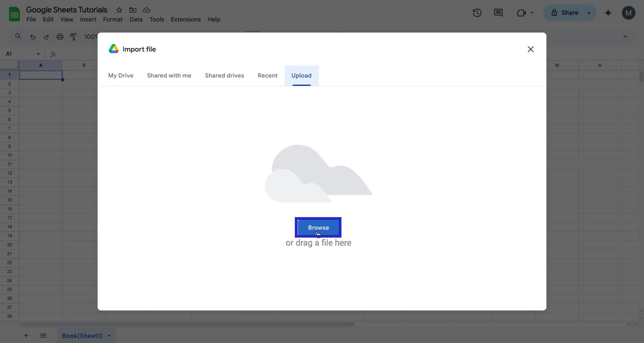Check cloud save status icon
The height and width of the screenshot is (343, 644).
[x=146, y=10]
